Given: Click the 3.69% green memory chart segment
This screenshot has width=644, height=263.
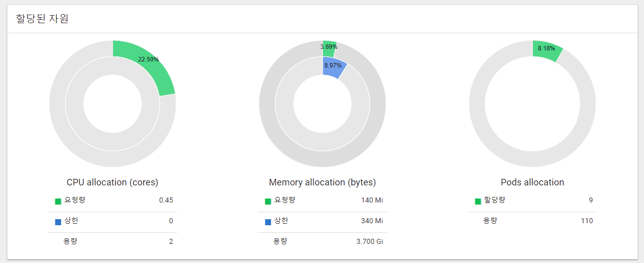Looking at the screenshot, I should coord(329,46).
